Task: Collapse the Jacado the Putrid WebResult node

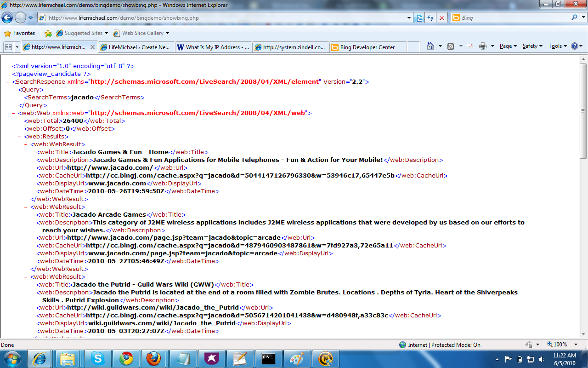Action: pos(26,277)
